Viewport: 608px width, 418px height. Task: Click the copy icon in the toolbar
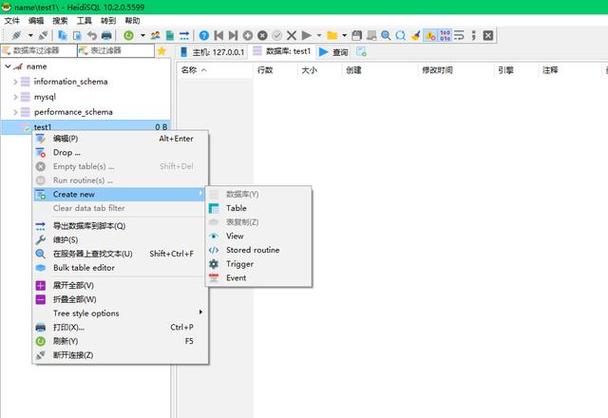pyautogui.click(x=62, y=36)
